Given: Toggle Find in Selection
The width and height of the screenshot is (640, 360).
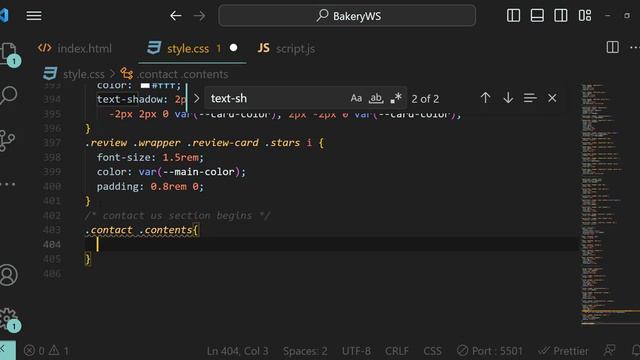Looking at the screenshot, I should (x=530, y=98).
